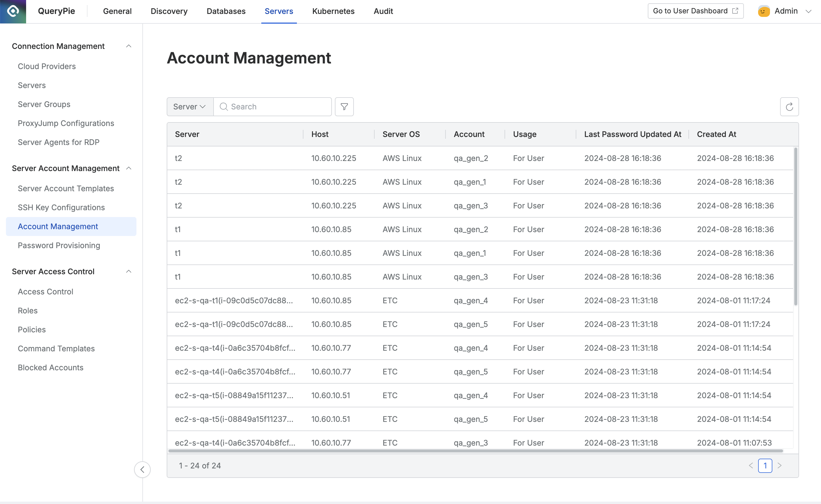Go to previous page arrow
This screenshot has height=504, width=821.
pos(751,465)
